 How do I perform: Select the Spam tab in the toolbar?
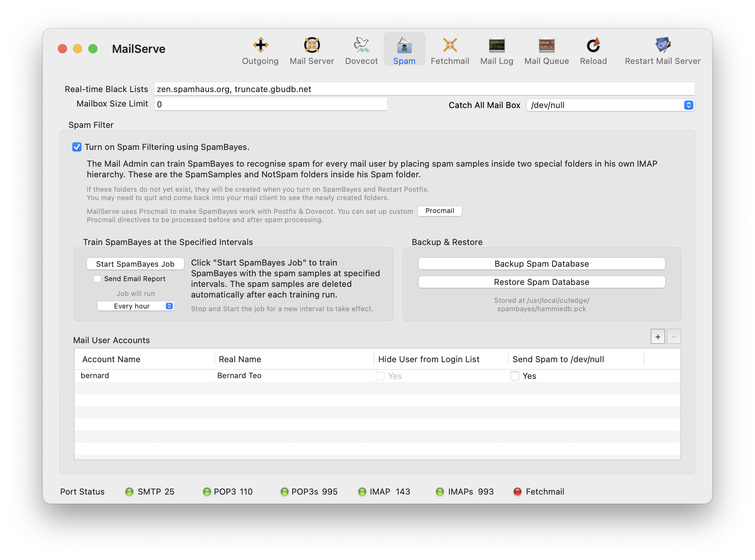404,49
